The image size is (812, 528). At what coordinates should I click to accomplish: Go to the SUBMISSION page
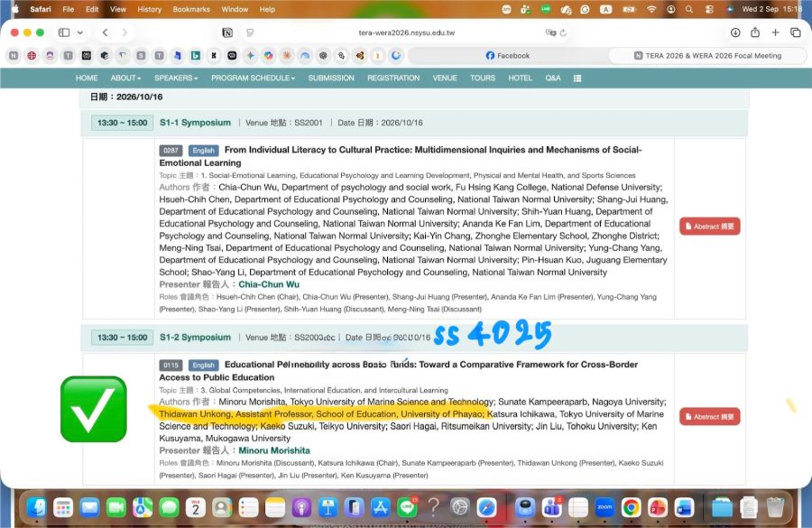[331, 79]
